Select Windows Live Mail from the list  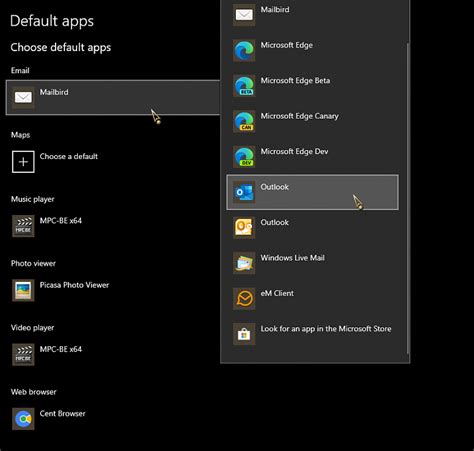312,263
